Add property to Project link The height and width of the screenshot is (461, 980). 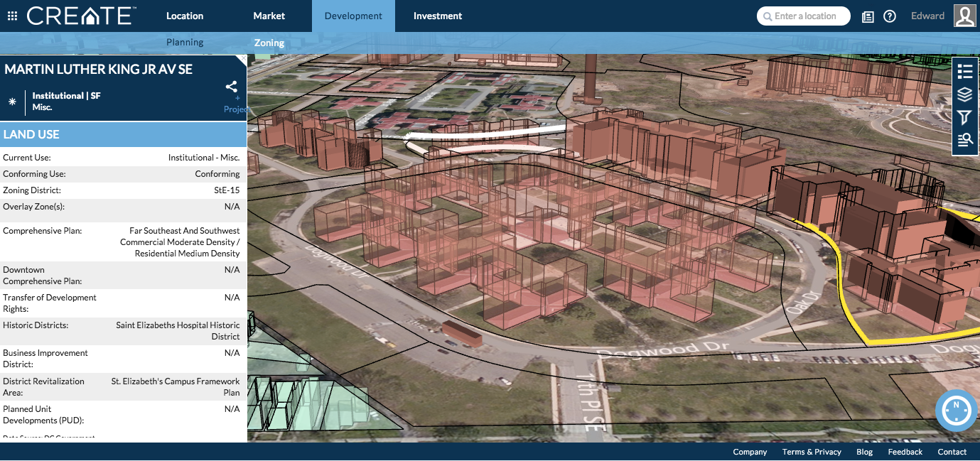point(237,104)
